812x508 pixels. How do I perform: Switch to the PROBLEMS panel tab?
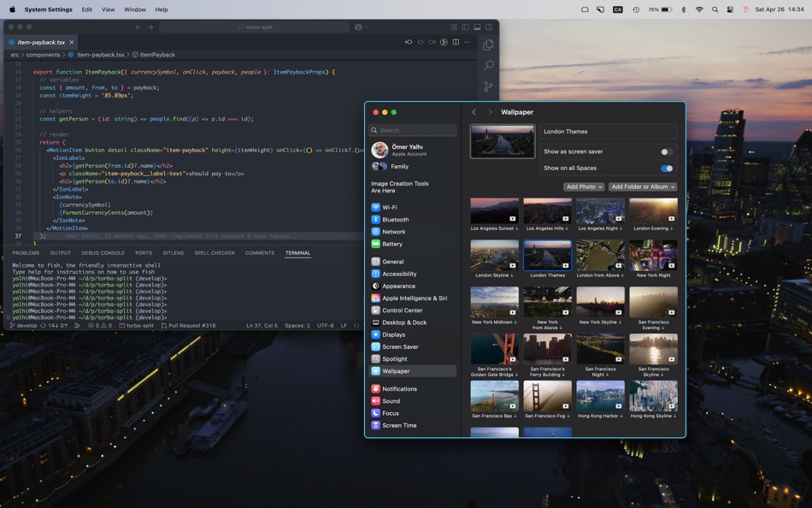(26, 253)
